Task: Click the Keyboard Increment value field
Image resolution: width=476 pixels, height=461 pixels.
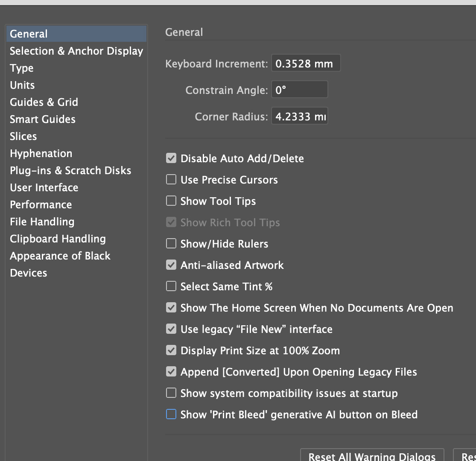Action: pyautogui.click(x=306, y=63)
